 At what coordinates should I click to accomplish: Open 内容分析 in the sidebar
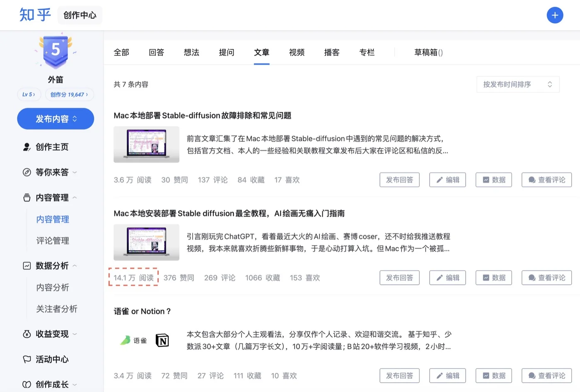(53, 288)
